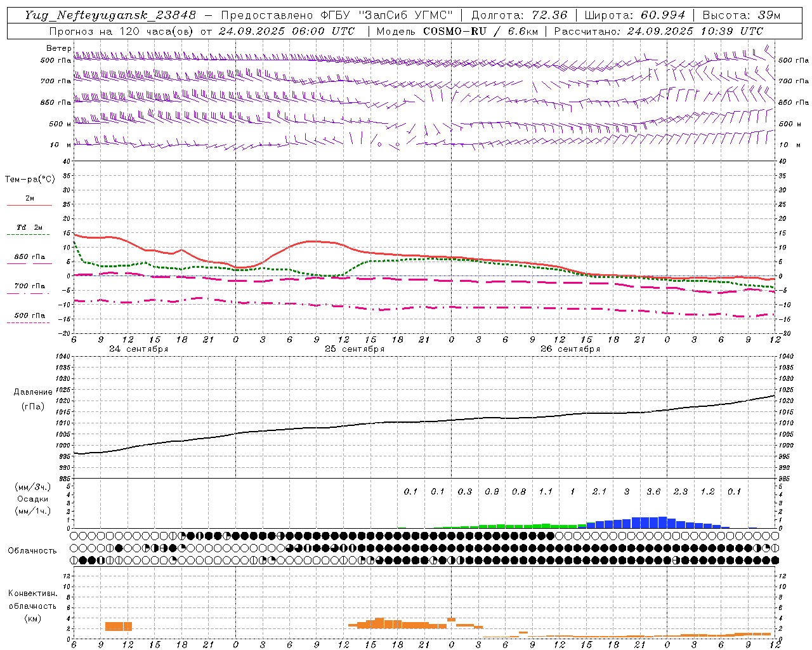The image size is (812, 650).
Task: Click the Td 2м legend entry
Action: click(x=29, y=227)
